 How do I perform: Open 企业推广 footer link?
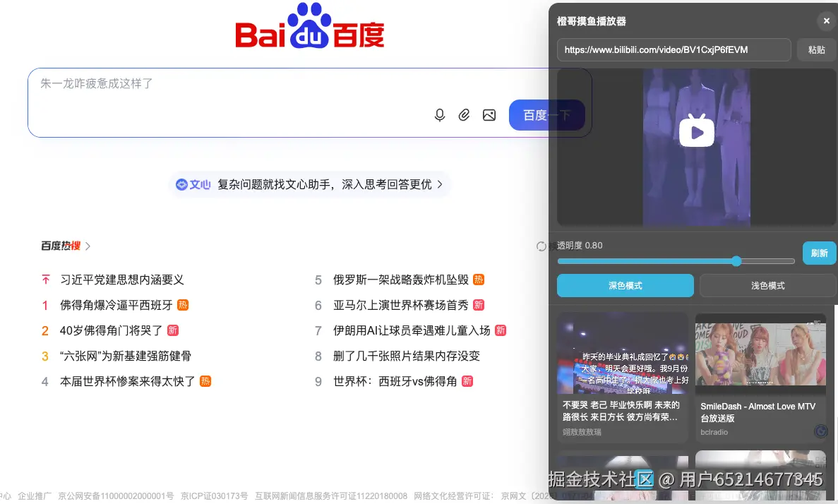[35, 496]
